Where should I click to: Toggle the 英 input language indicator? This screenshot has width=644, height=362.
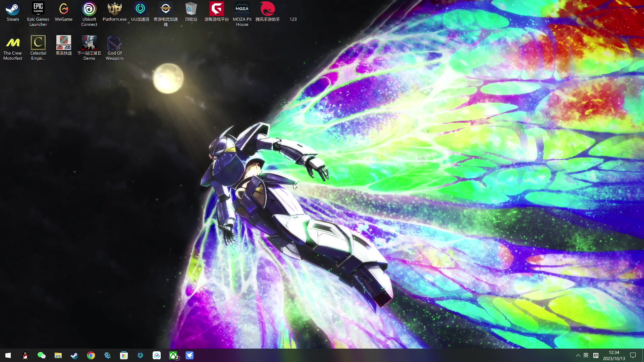586,355
